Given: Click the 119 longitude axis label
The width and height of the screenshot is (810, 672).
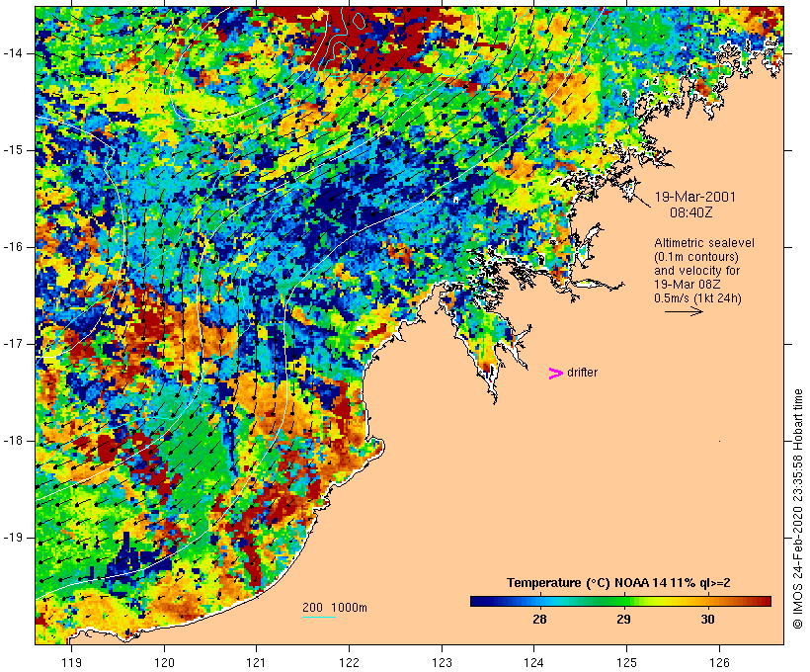Looking at the screenshot, I should [x=71, y=662].
